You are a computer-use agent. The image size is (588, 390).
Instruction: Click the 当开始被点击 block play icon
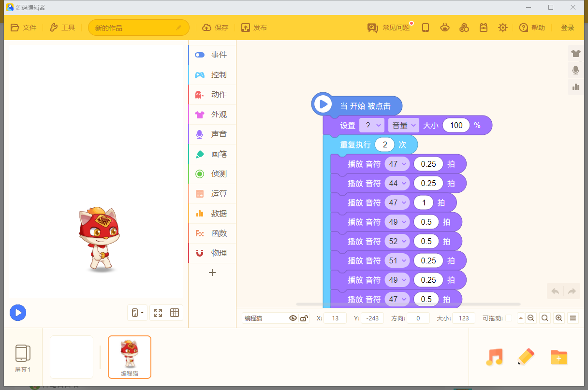tap(322, 104)
